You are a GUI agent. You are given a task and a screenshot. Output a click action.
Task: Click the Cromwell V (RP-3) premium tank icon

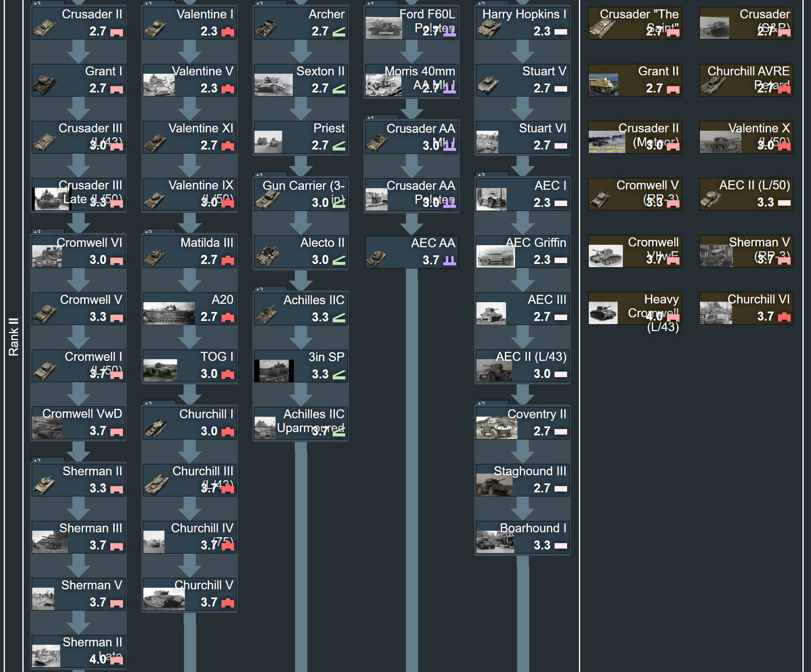point(600,199)
